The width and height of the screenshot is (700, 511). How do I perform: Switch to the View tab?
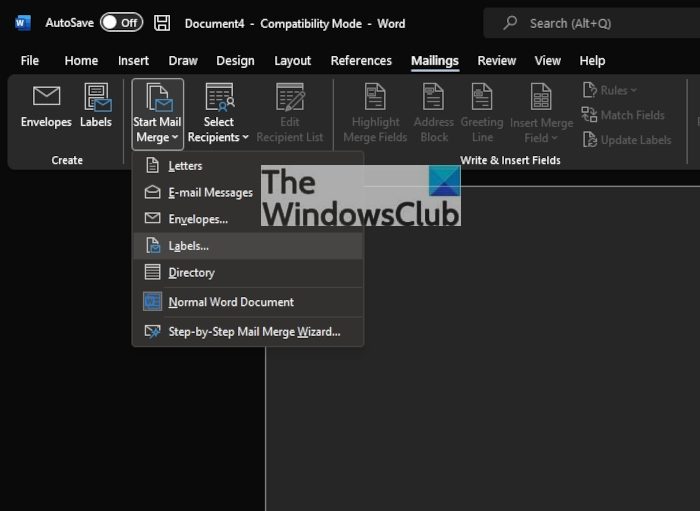[x=547, y=61]
